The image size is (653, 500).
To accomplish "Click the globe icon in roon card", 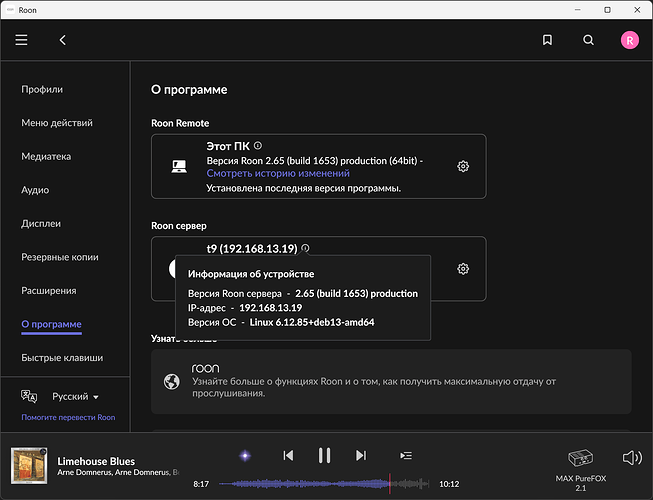I will 172,381.
